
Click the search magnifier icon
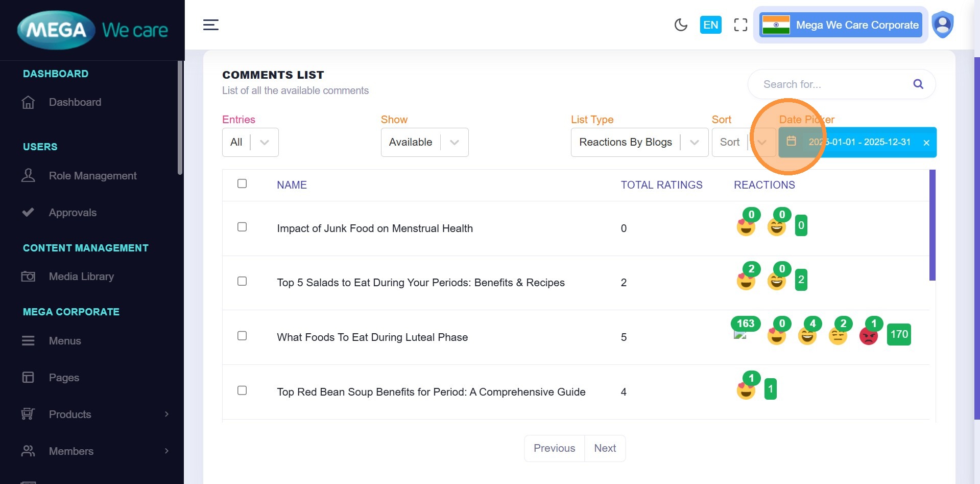(918, 84)
